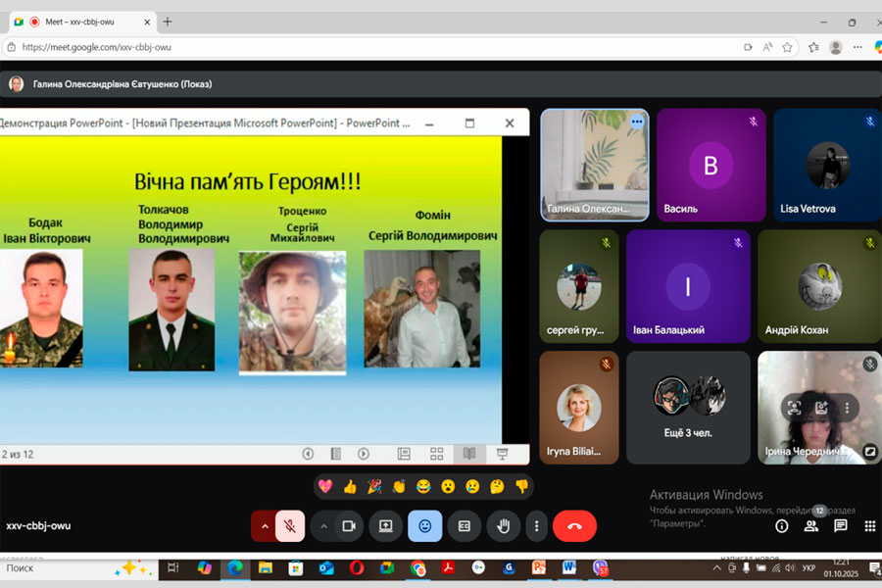
Task: Click the red leave call button
Action: 574,526
